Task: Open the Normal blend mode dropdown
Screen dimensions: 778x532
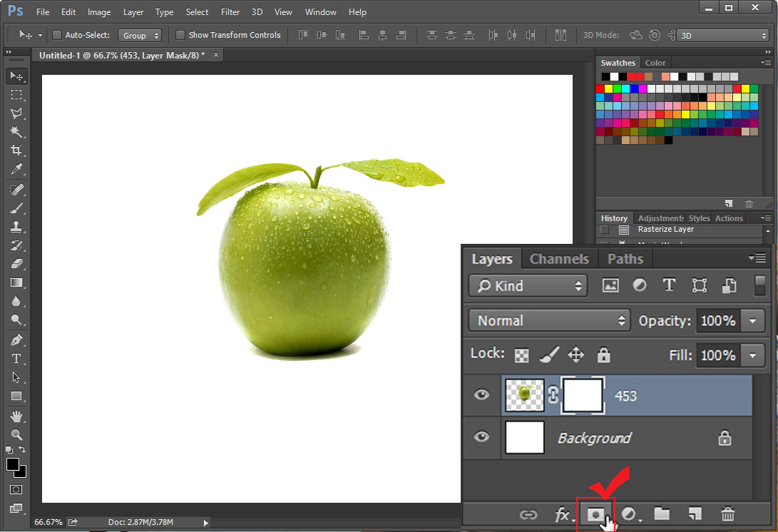Action: point(549,321)
